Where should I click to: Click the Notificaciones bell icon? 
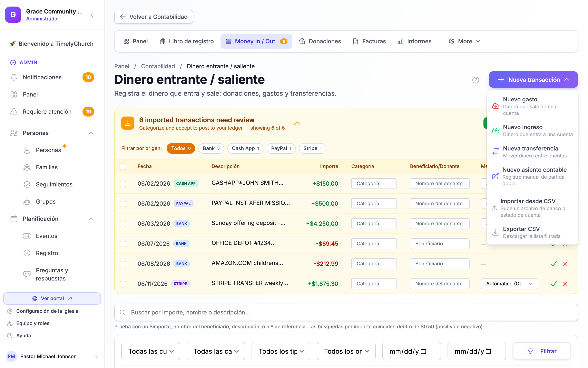click(14, 77)
